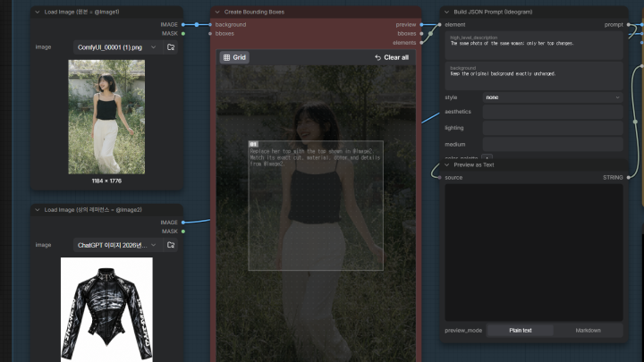This screenshot has height=362, width=644.
Task: Open the ComfyUI_00001 (1).png image dropdown
Action: point(117,47)
